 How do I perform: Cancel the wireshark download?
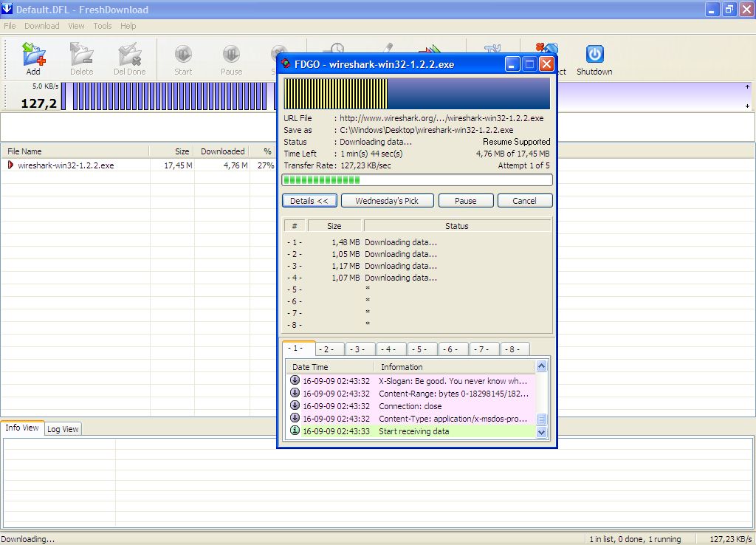525,201
